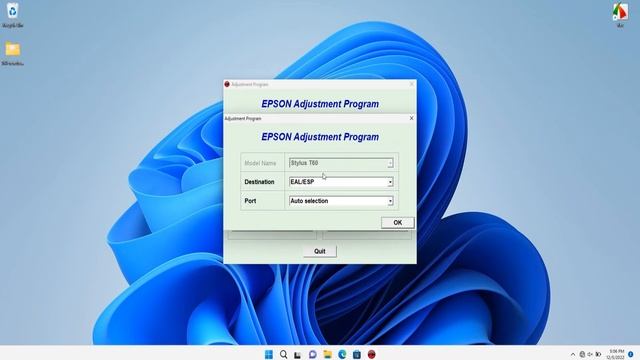Open Task View from taskbar
The width and height of the screenshot is (640, 360).
tap(298, 354)
